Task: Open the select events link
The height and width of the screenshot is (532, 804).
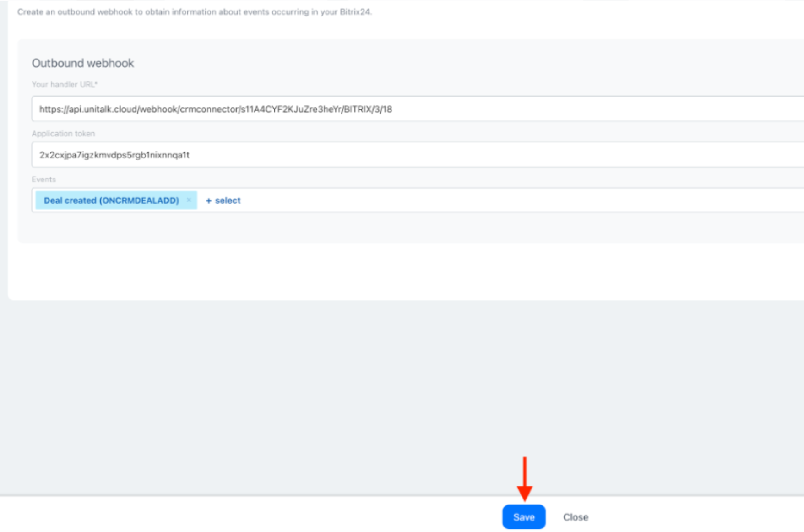Action: point(223,201)
